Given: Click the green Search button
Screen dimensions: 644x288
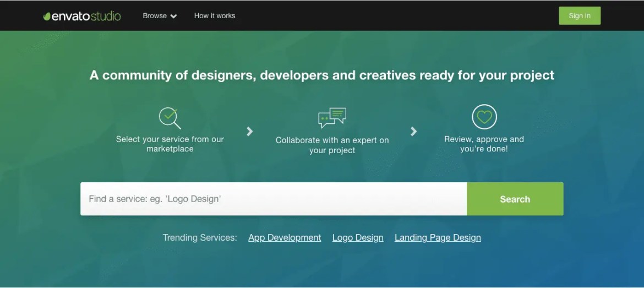Looking at the screenshot, I should 515,199.
